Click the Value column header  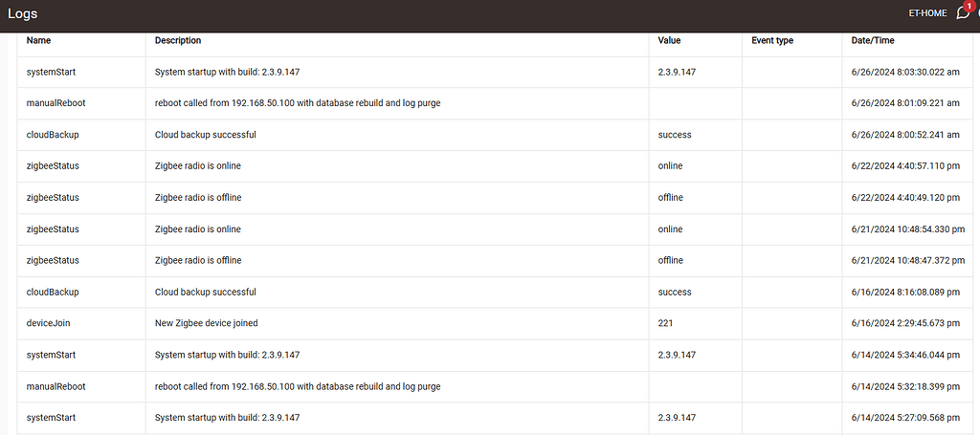[669, 41]
